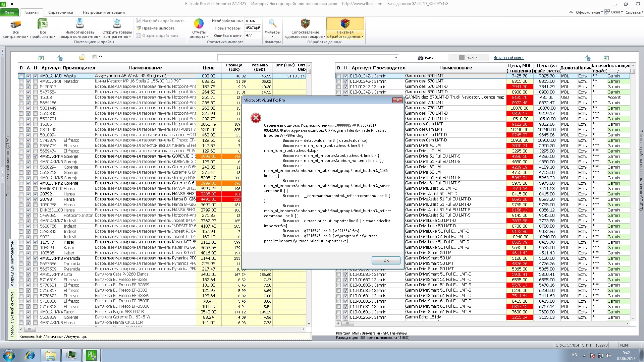Toggle column В checkbox in the Westa row
Viewport: 644px width, 362px height.
(21, 76)
